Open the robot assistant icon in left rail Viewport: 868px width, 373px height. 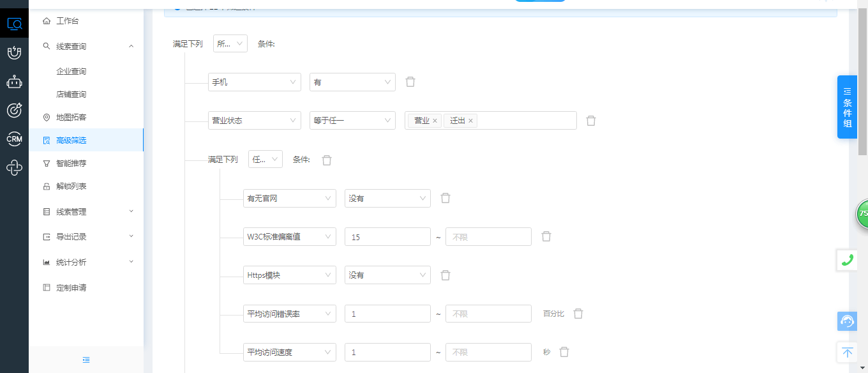coord(14,82)
